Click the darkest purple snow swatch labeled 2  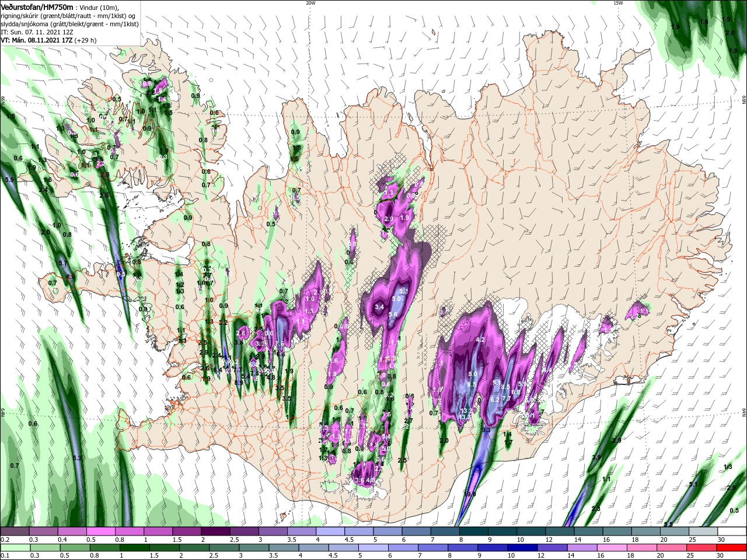(x=215, y=531)
